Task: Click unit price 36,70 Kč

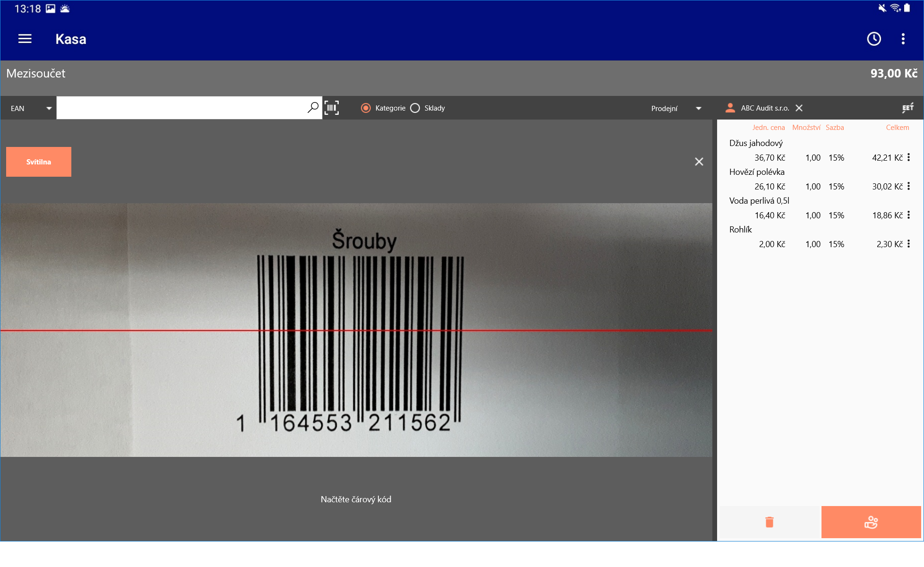Action: click(x=770, y=158)
